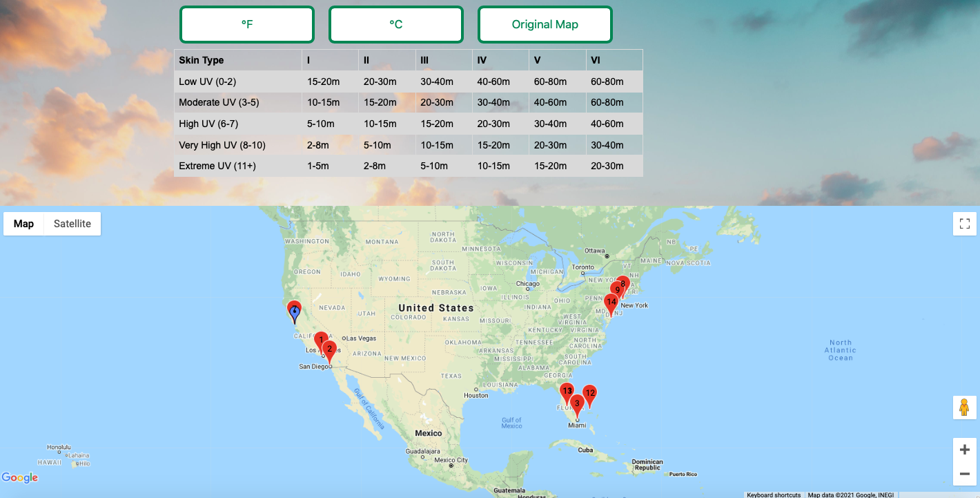The width and height of the screenshot is (980, 498).
Task: Click the red map marker numbered 13
Action: pyautogui.click(x=567, y=393)
